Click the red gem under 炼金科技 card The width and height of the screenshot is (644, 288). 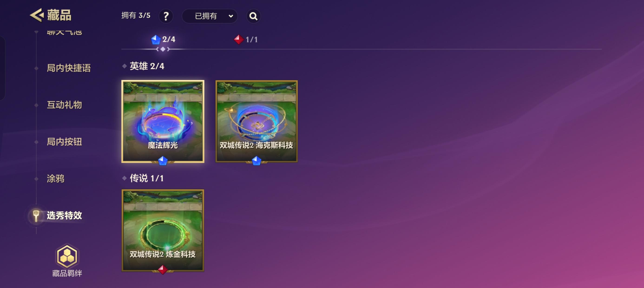click(163, 269)
